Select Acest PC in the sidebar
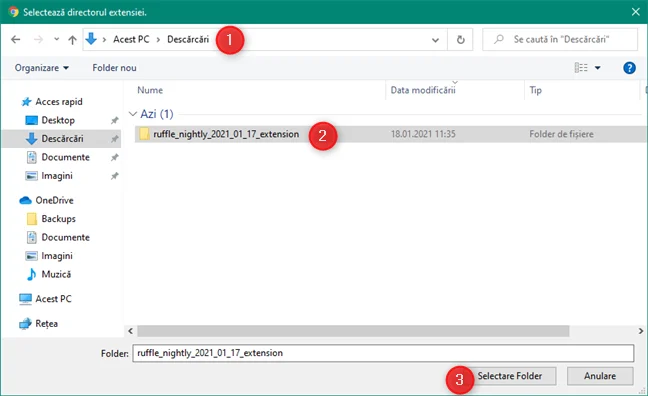 [53, 299]
